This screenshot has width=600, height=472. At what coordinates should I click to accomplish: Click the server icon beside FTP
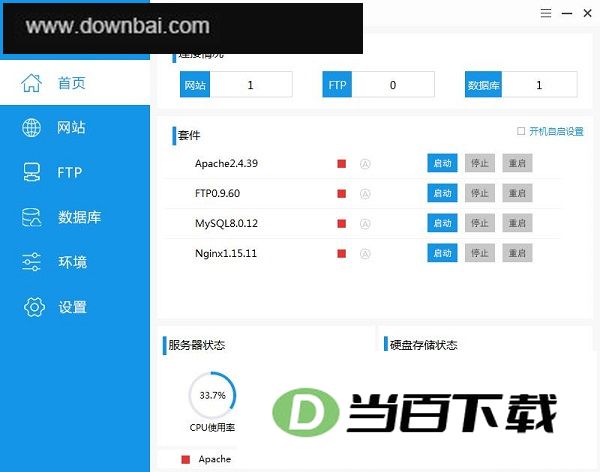31,172
